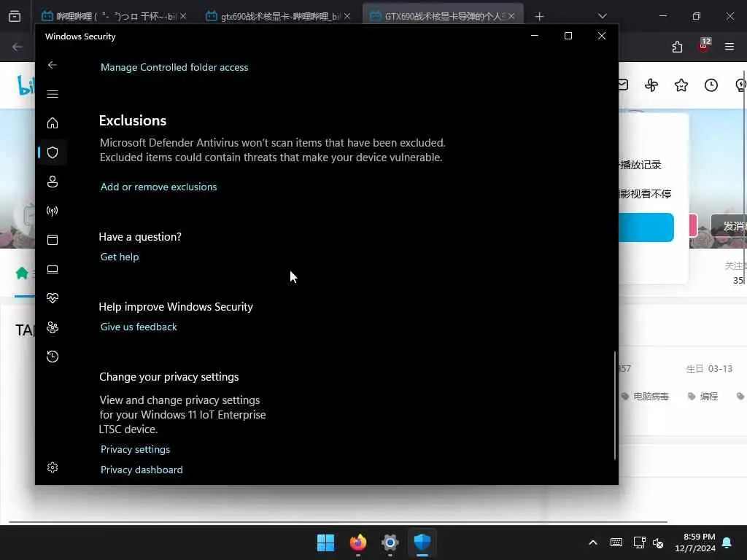The image size is (747, 560).
Task: Open Windows Security settings gear
Action: (x=53, y=467)
